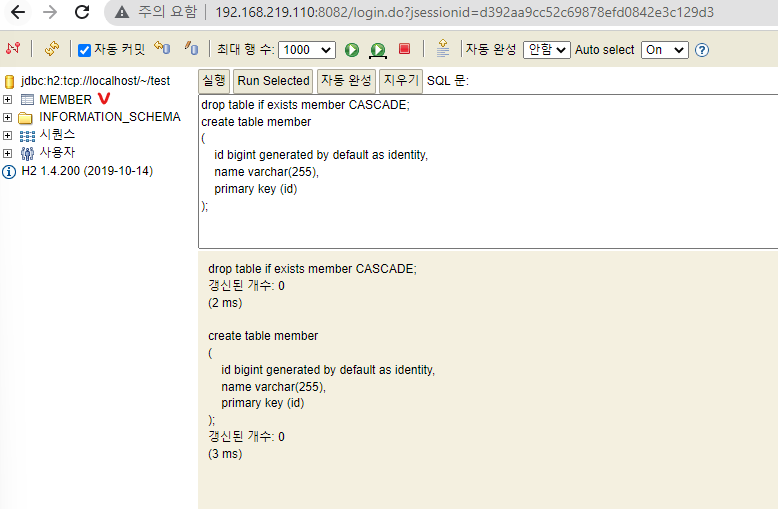Screen dimensions: 778x509
Task: Select INFORMATION_SCHEMA in the tree
Action: tap(110, 117)
